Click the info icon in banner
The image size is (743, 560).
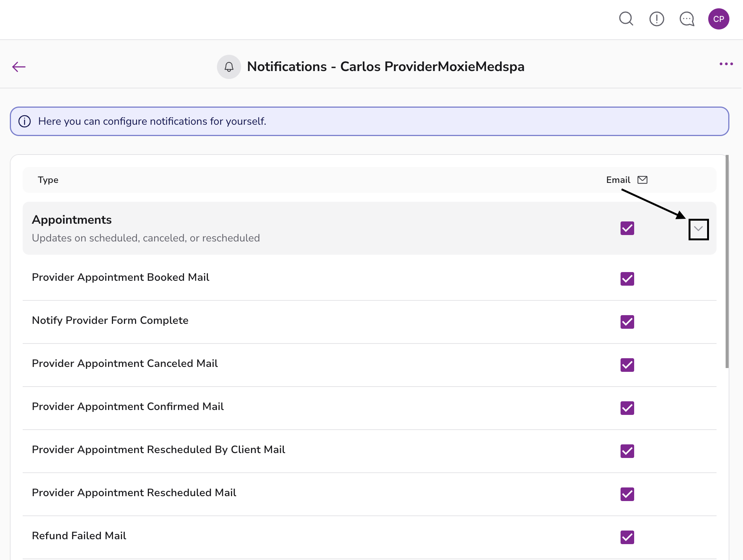tap(25, 121)
